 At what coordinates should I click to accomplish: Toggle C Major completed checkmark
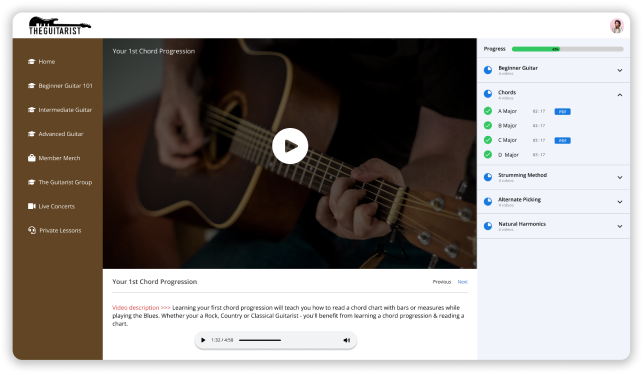488,140
